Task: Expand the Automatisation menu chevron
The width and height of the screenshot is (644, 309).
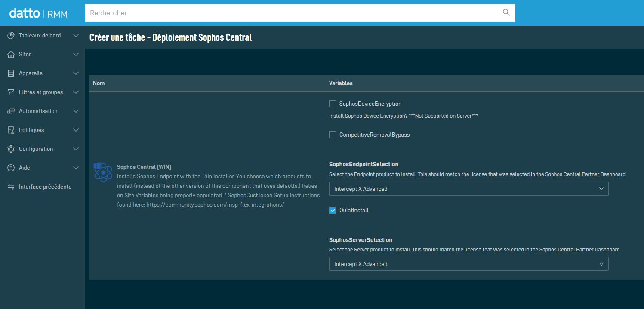Action: pyautogui.click(x=76, y=111)
